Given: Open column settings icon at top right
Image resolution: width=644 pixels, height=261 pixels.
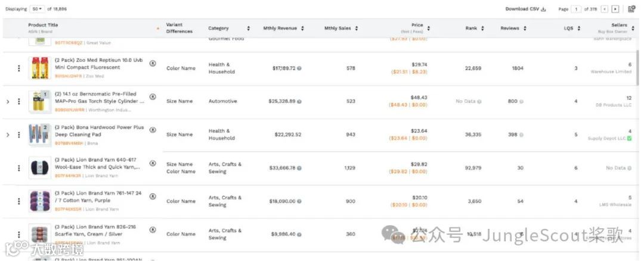Looking at the screenshot, I should [x=631, y=9].
